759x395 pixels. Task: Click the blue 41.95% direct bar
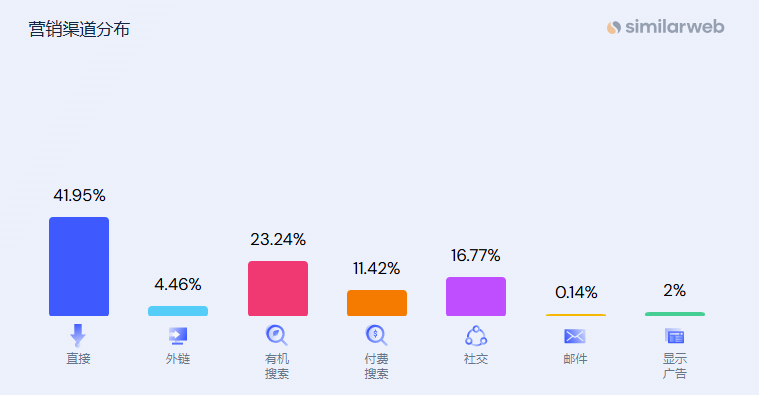click(79, 266)
